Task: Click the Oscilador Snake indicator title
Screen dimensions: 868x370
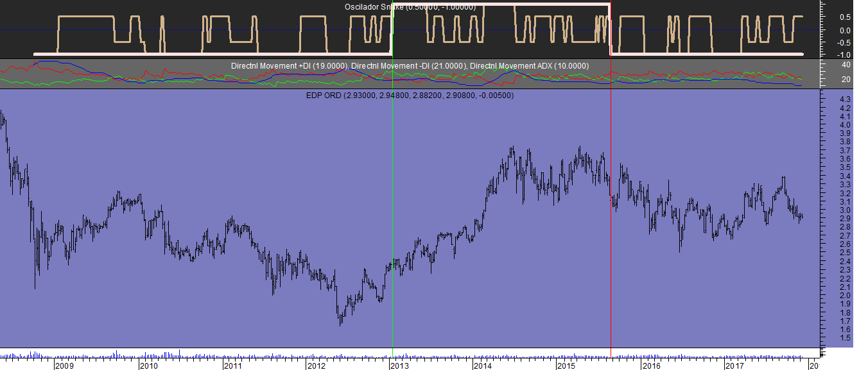Action: (410, 7)
